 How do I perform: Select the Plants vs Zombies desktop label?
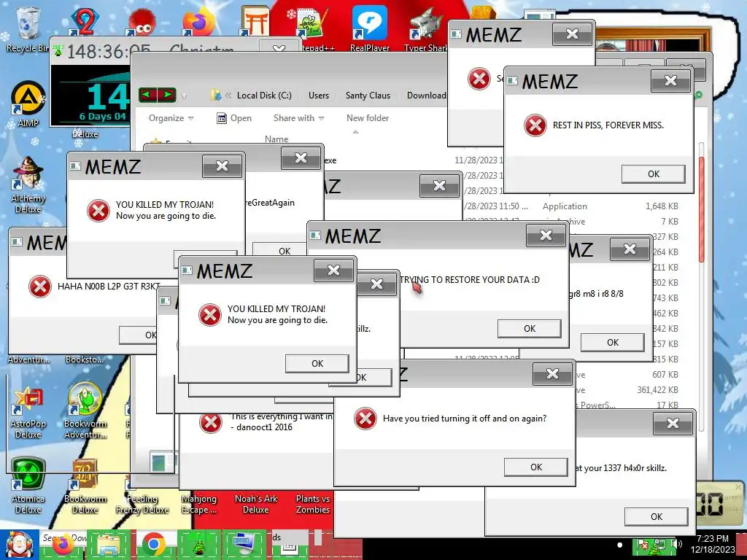(312, 504)
